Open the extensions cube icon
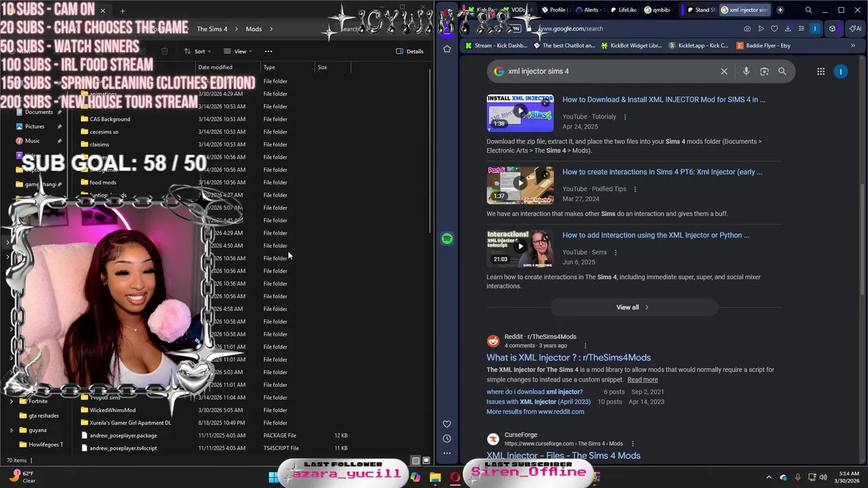 (x=833, y=28)
